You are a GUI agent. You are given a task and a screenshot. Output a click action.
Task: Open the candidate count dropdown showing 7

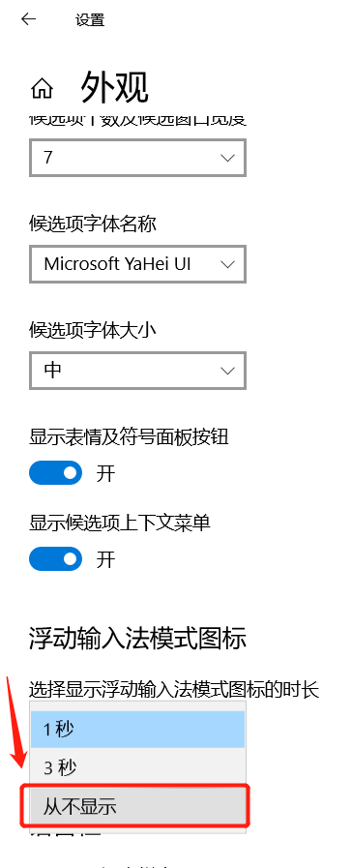click(137, 158)
